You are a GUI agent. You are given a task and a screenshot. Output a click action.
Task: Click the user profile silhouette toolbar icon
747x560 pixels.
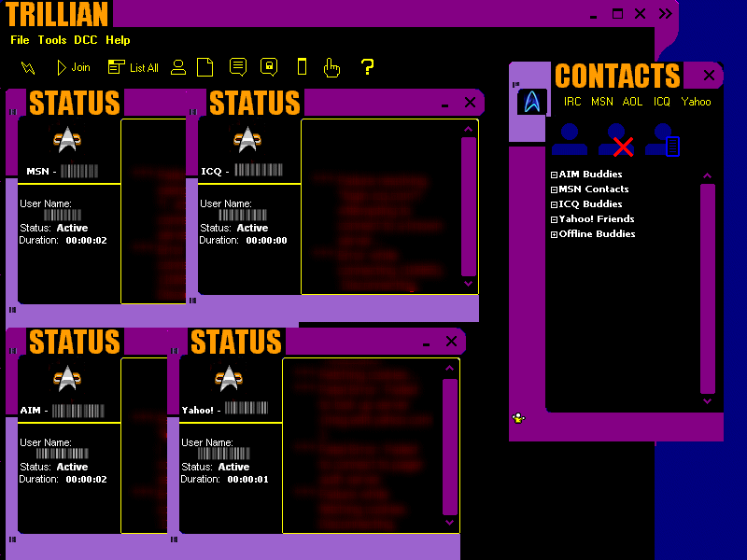click(x=178, y=67)
